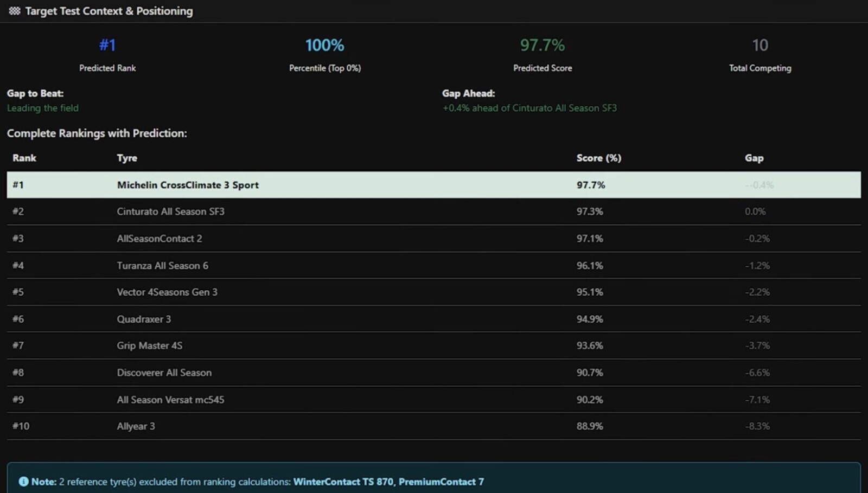Select the Turanza All Season 6 tyre name
The width and height of the screenshot is (868, 493).
click(163, 266)
